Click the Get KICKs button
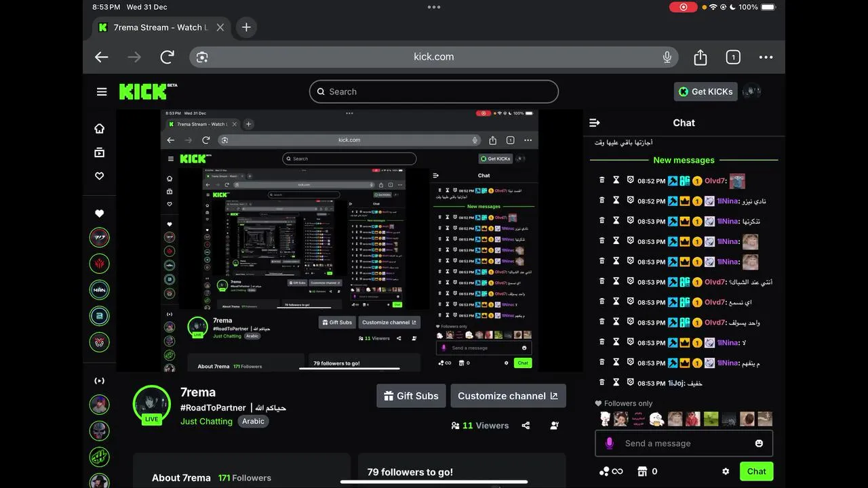The width and height of the screenshot is (868, 488). [x=706, y=91]
